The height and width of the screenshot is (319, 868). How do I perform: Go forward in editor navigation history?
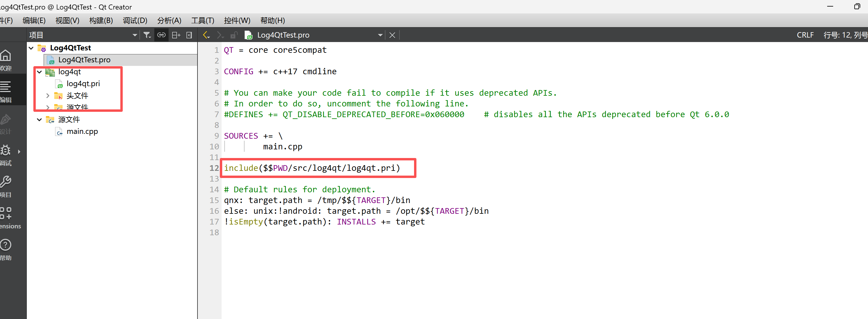[220, 35]
